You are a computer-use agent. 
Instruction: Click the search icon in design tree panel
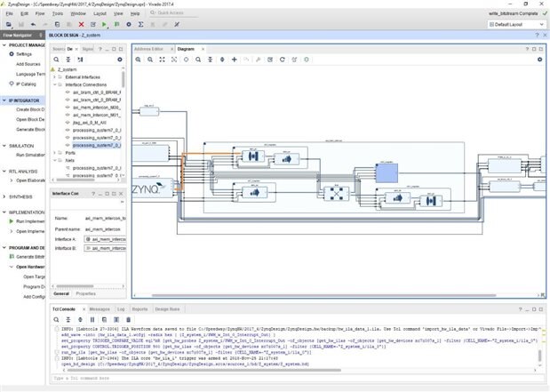click(x=55, y=59)
